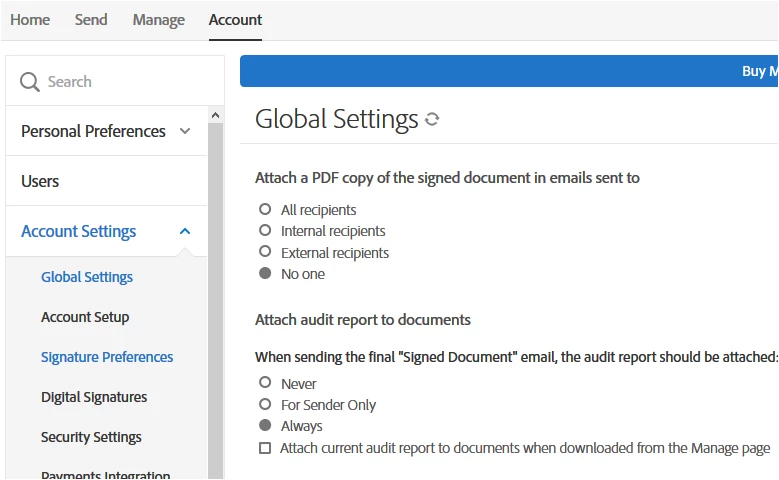The image size is (779, 480).
Task: Collapse the Account Settings chevron
Action: click(185, 231)
